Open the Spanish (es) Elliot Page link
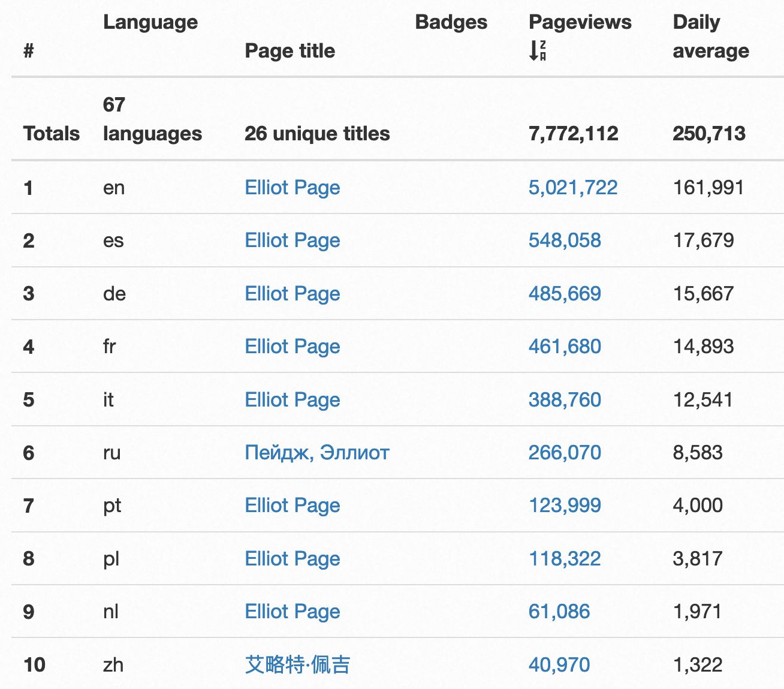The image size is (784, 689). 293,240
